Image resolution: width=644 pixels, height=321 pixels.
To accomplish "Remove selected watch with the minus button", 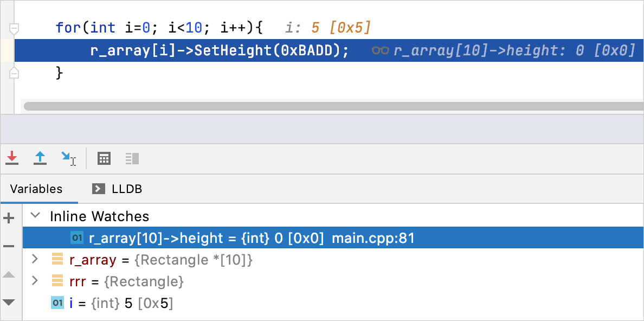I will coord(9,246).
